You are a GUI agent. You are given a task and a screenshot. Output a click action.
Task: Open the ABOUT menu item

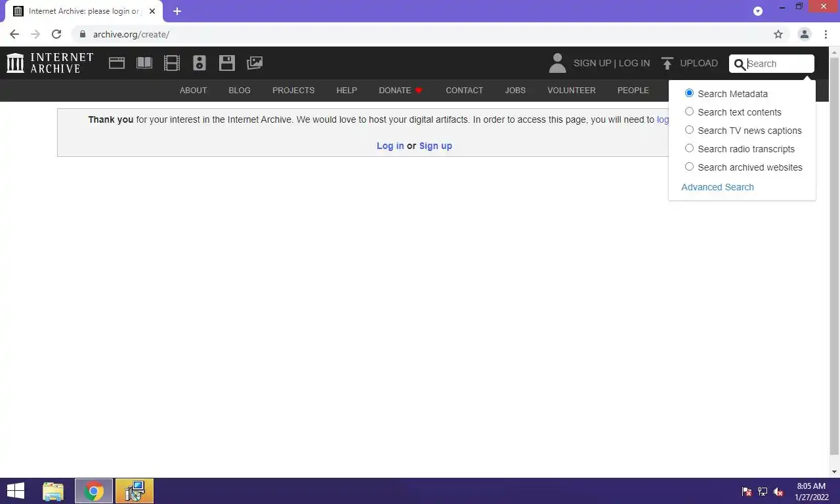pos(193,91)
